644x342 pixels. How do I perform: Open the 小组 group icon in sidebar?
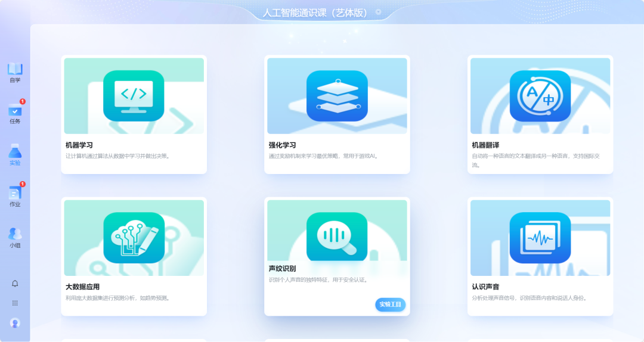pos(15,234)
